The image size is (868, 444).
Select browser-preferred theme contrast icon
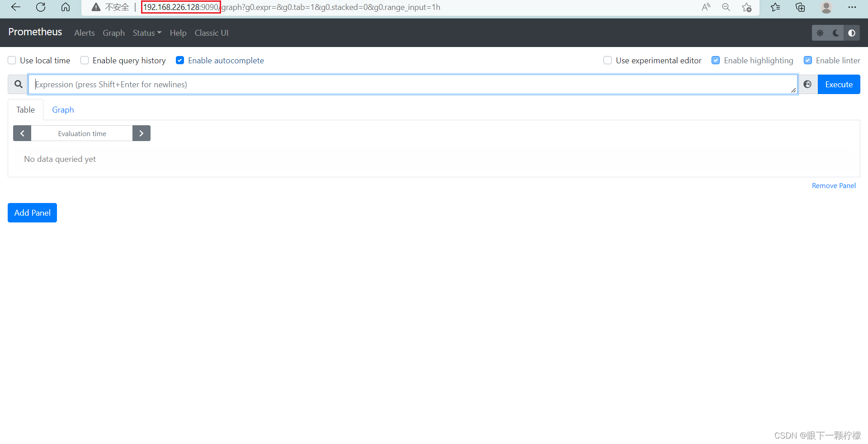coord(852,33)
